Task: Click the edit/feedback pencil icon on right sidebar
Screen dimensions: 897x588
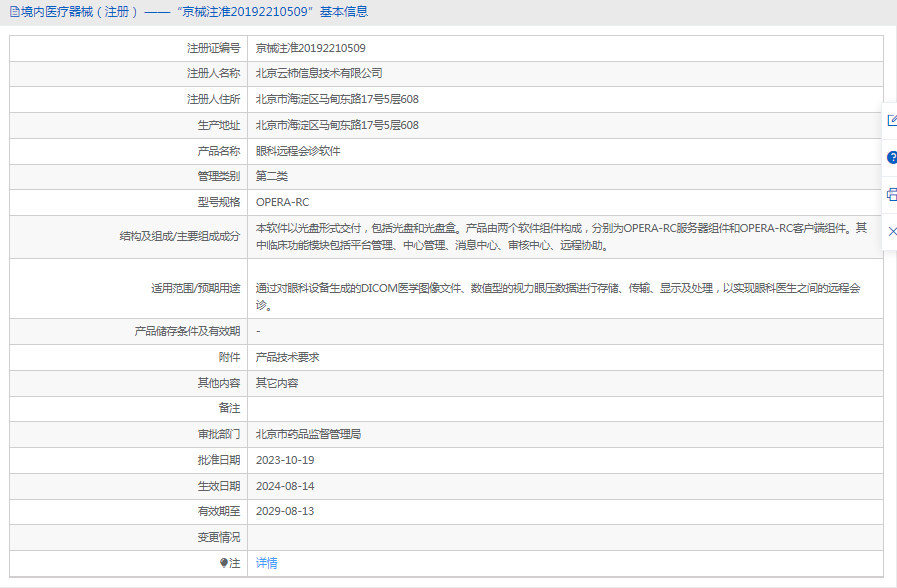Action: click(x=891, y=121)
